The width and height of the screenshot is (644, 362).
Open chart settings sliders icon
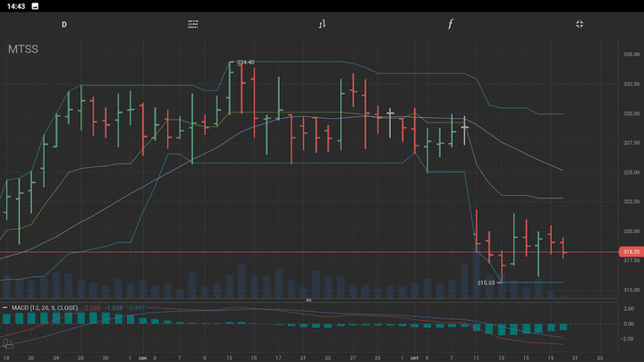point(193,24)
